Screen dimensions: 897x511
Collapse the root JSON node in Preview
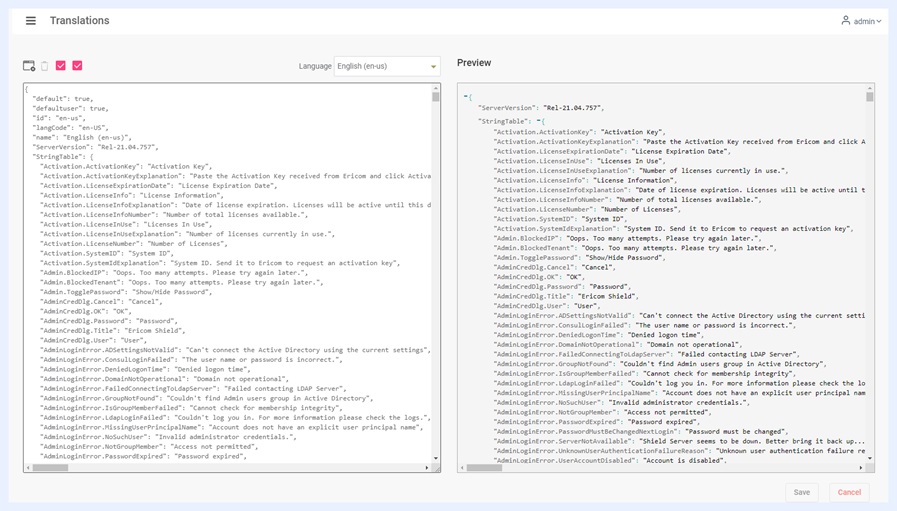click(466, 97)
